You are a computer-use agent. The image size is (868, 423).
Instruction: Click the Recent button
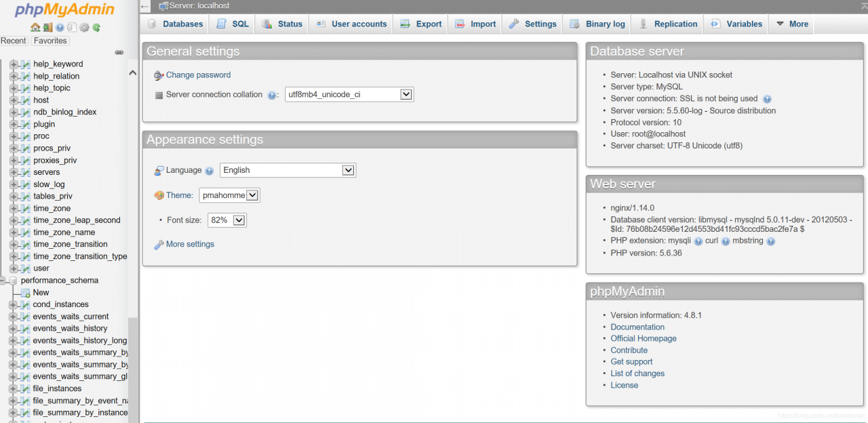coord(14,41)
